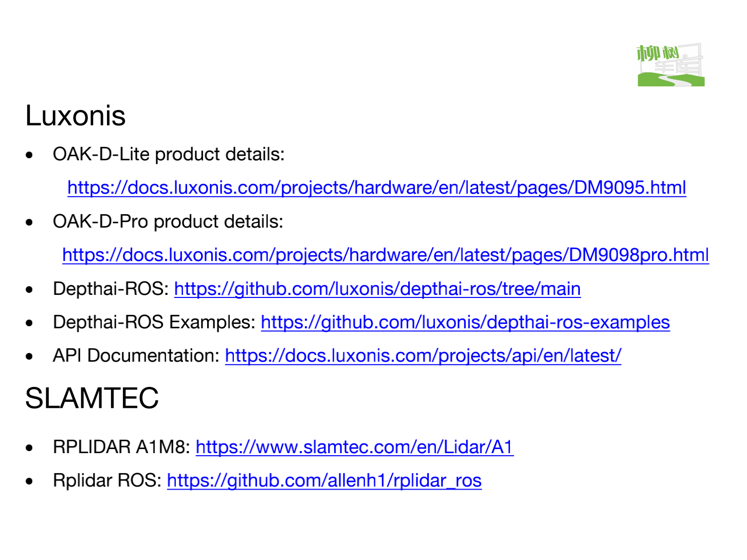Viewport: 747px width, 560px height.
Task: Open the Slamtec Lidar A1 product link
Action: [355, 447]
